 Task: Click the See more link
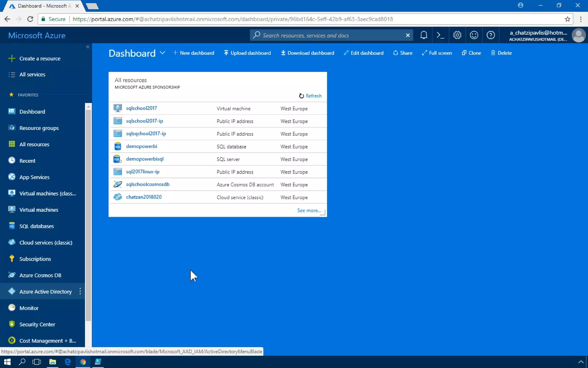(309, 210)
